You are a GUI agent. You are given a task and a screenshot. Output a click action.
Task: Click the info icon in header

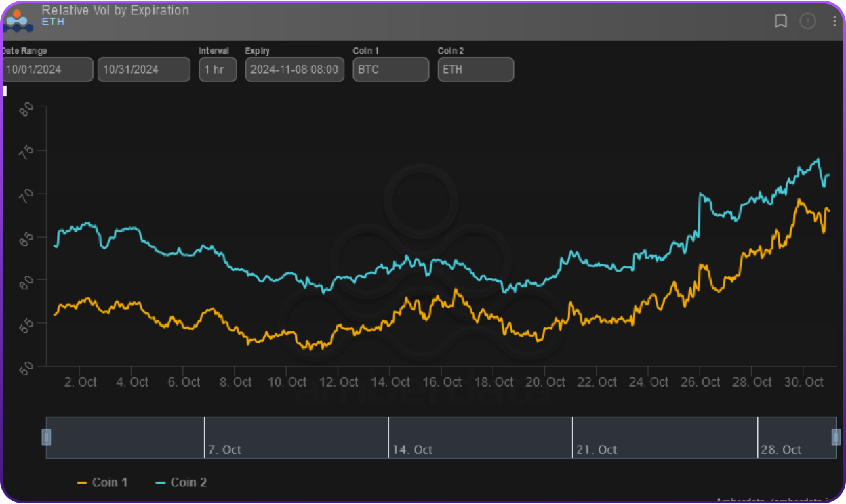[x=807, y=21]
